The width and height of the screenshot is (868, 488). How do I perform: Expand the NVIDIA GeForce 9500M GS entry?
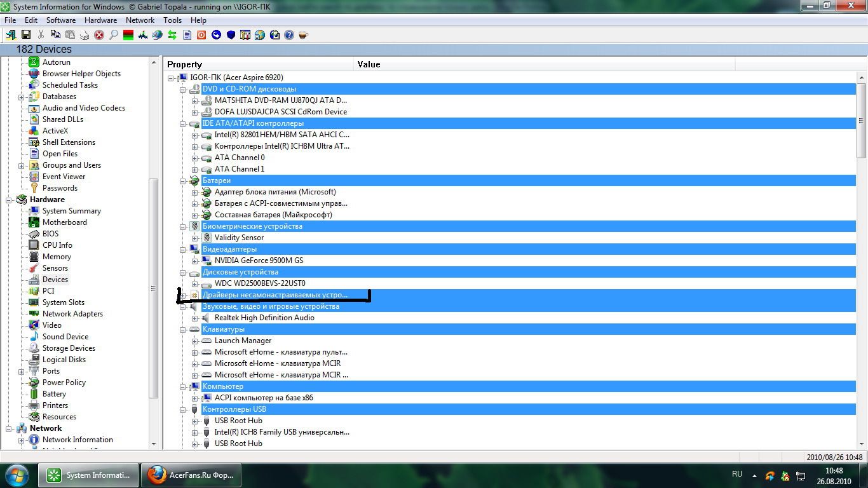195,261
